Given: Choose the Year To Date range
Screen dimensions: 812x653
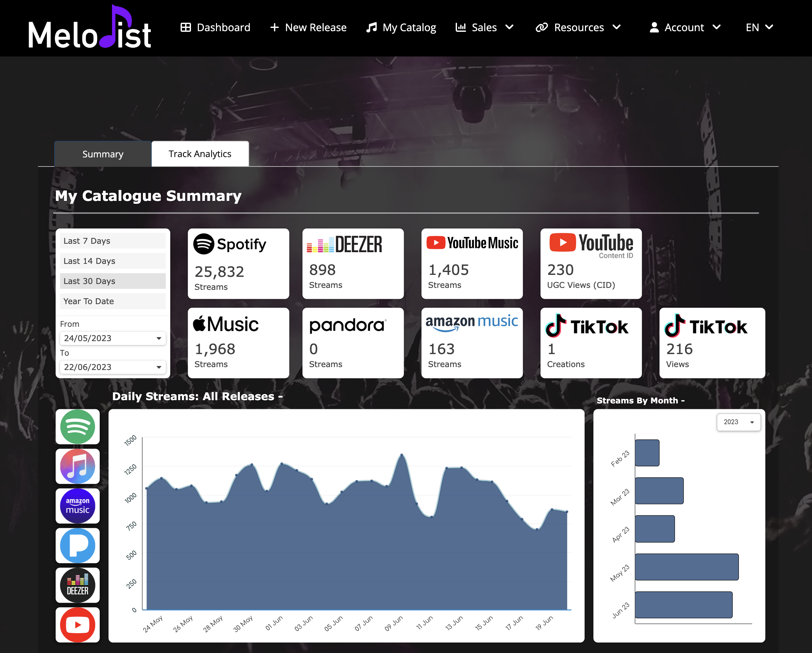Looking at the screenshot, I should click(x=113, y=301).
